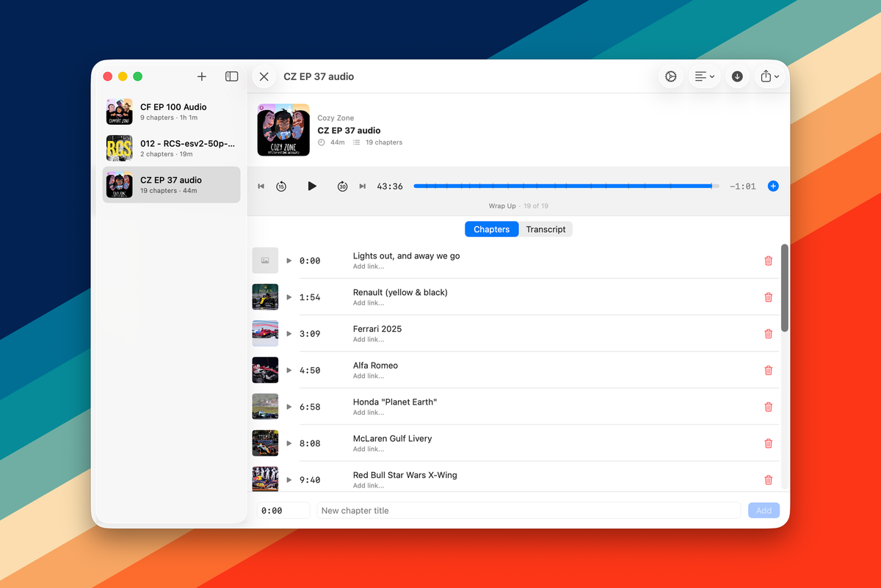Image resolution: width=881 pixels, height=588 pixels.
Task: Play the McLaren chapter at 8:08
Action: pyautogui.click(x=289, y=443)
